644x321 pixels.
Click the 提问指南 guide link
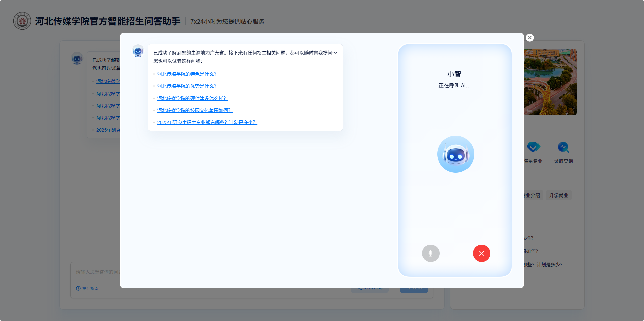point(90,288)
